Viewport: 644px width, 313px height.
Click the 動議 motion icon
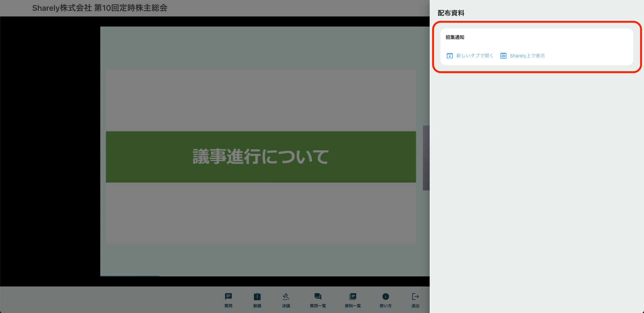click(x=257, y=297)
